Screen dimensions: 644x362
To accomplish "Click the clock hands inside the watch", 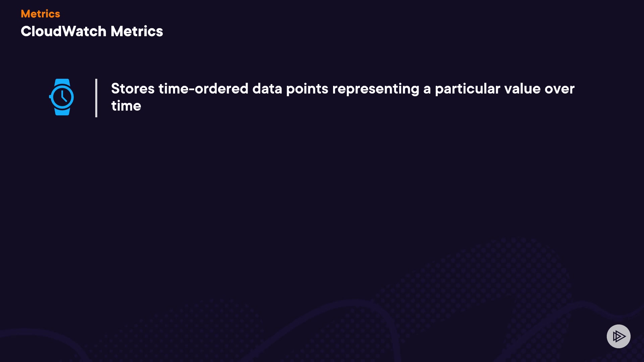I will click(63, 97).
